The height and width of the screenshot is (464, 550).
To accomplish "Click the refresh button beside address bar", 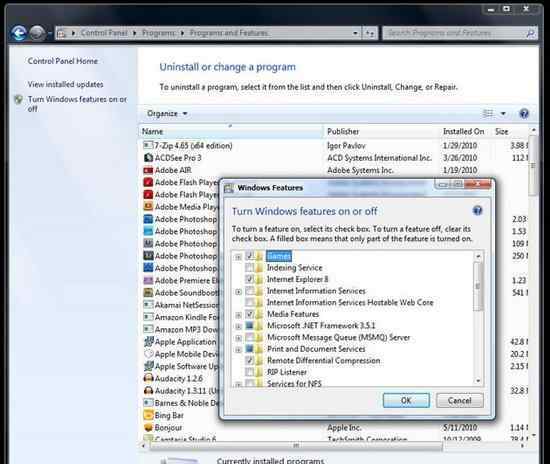I will pos(370,33).
